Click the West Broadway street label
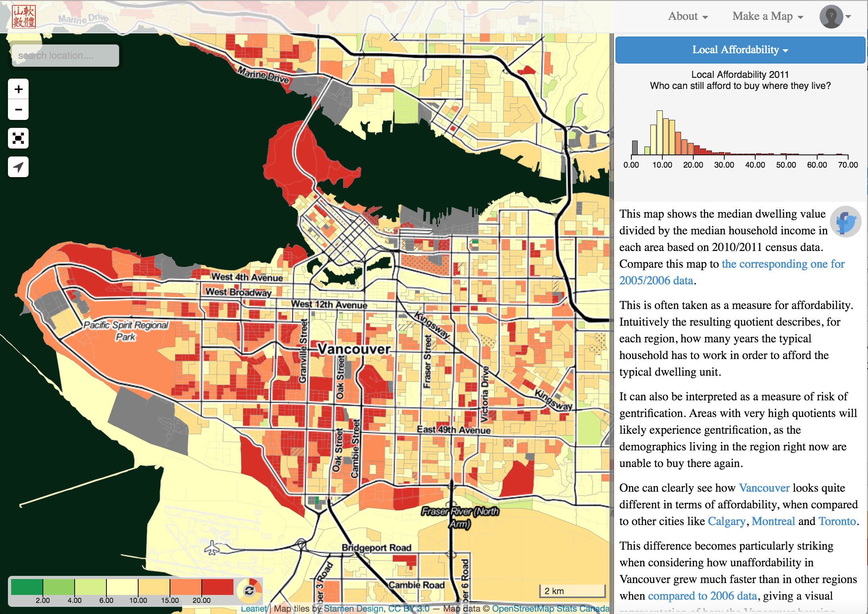 pos(238,292)
